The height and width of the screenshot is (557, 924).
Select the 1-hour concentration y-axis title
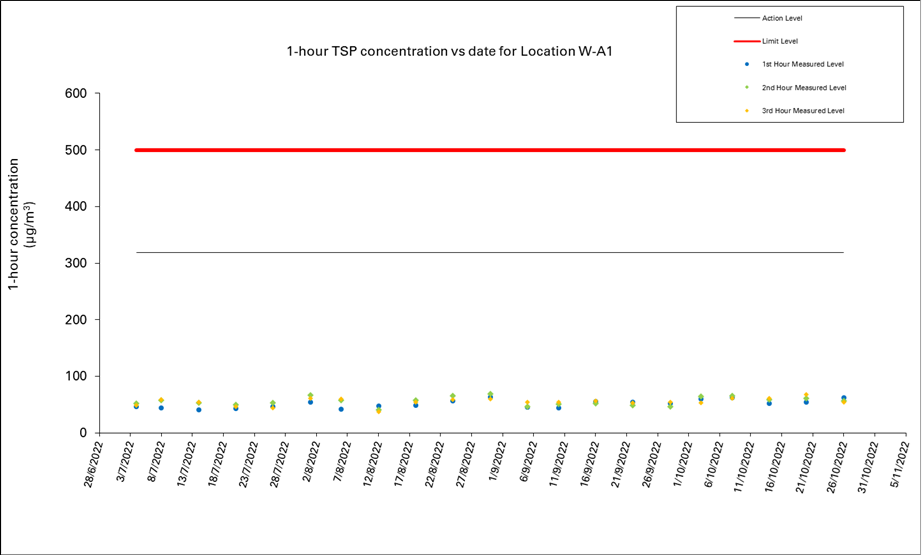pyautogui.click(x=21, y=223)
